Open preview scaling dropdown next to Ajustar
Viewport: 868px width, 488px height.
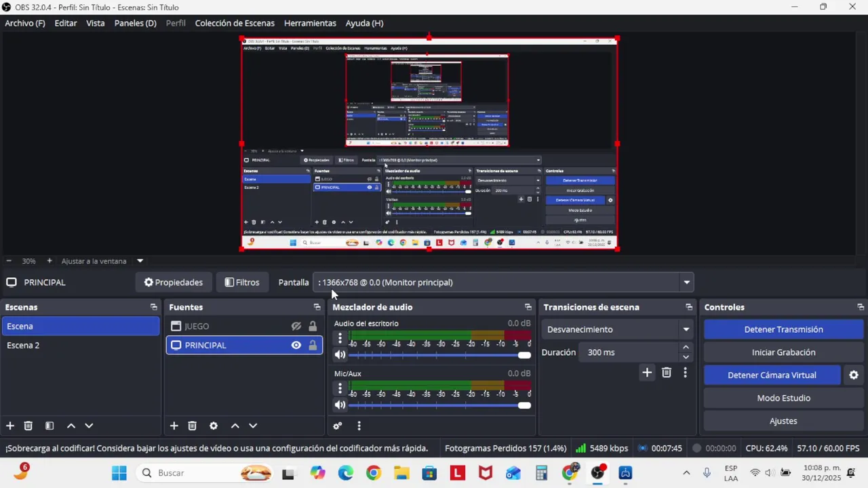(140, 261)
